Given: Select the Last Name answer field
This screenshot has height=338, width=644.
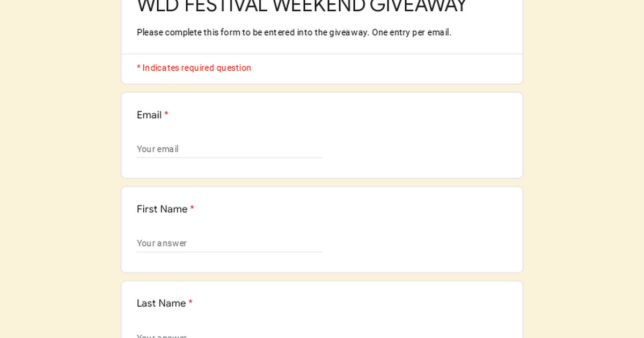Looking at the screenshot, I should pos(229,335).
